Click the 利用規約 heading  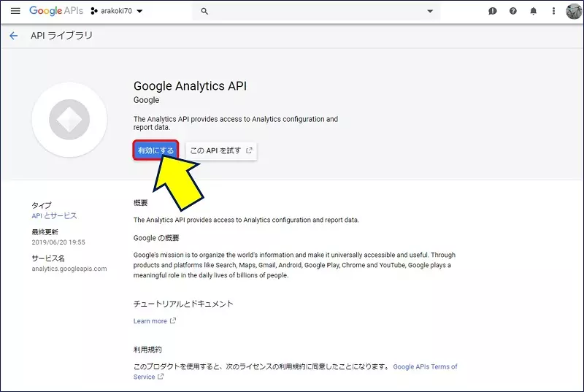coord(147,350)
